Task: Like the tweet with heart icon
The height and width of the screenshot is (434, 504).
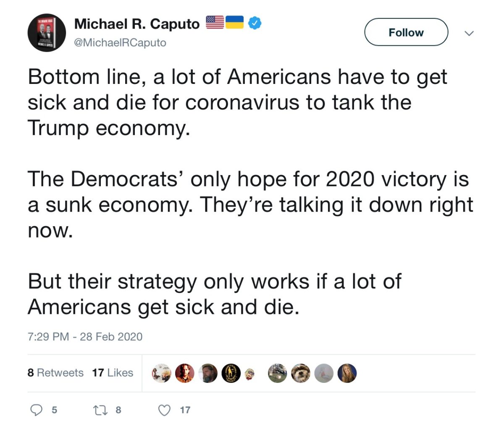Action: (165, 410)
